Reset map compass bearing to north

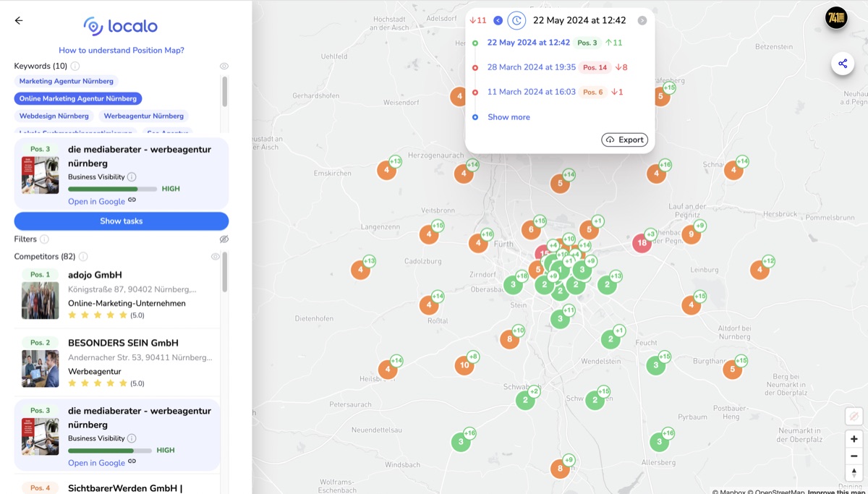[854, 472]
